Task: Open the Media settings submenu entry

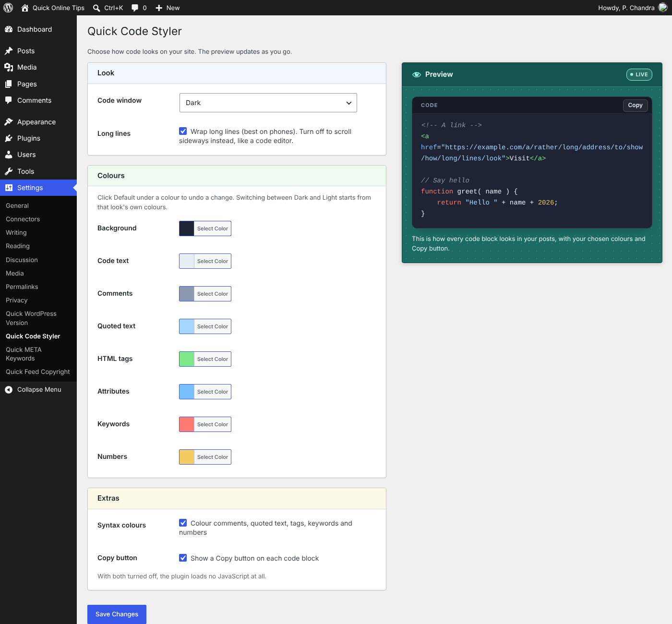Action: pos(15,273)
